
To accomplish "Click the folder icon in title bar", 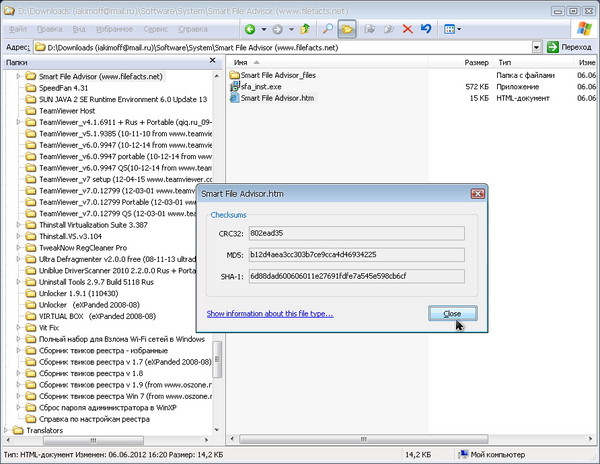I will click(8, 11).
